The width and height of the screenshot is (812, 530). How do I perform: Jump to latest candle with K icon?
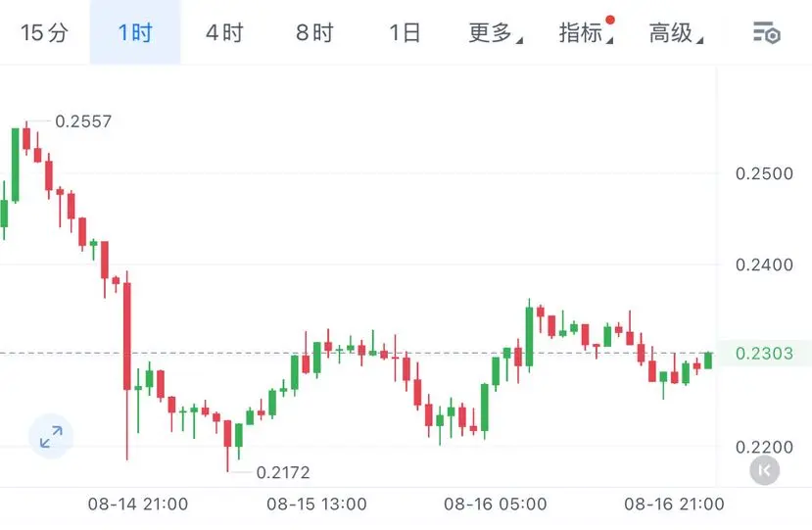pyautogui.click(x=764, y=470)
